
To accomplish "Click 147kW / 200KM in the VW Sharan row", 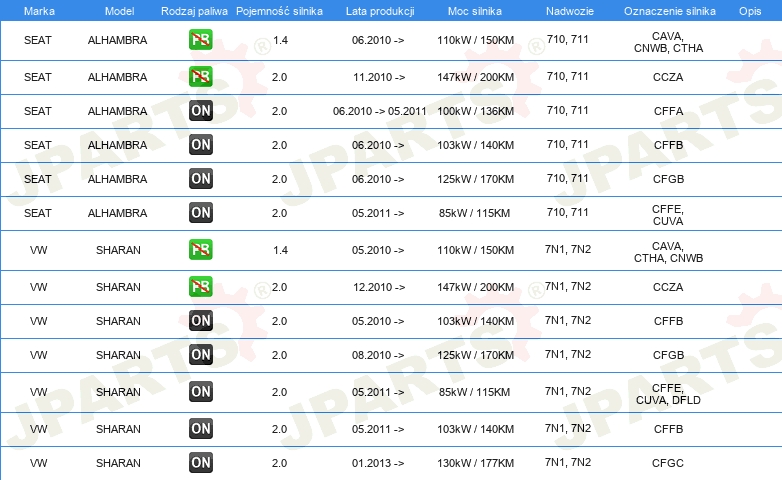I will pyautogui.click(x=475, y=287).
